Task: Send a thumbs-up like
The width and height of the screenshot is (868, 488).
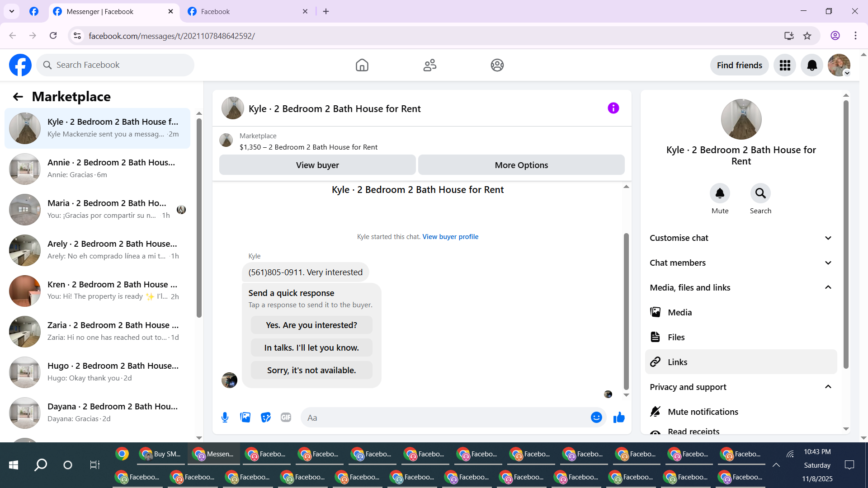Action: tap(619, 418)
